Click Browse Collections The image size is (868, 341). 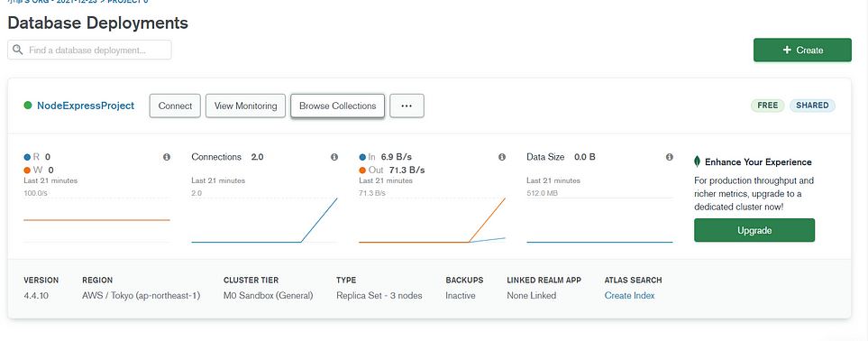pyautogui.click(x=338, y=106)
